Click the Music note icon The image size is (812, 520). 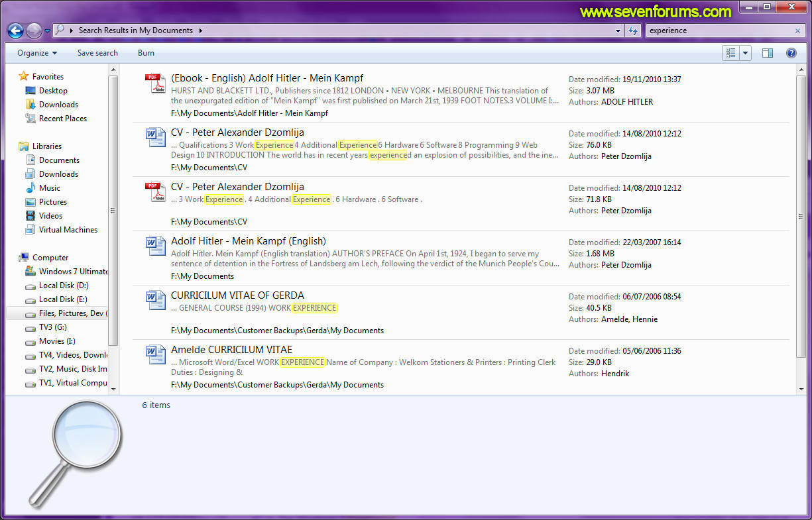30,188
